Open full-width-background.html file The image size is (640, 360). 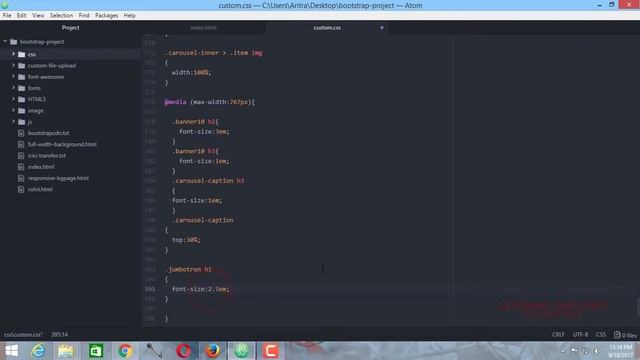click(62, 144)
